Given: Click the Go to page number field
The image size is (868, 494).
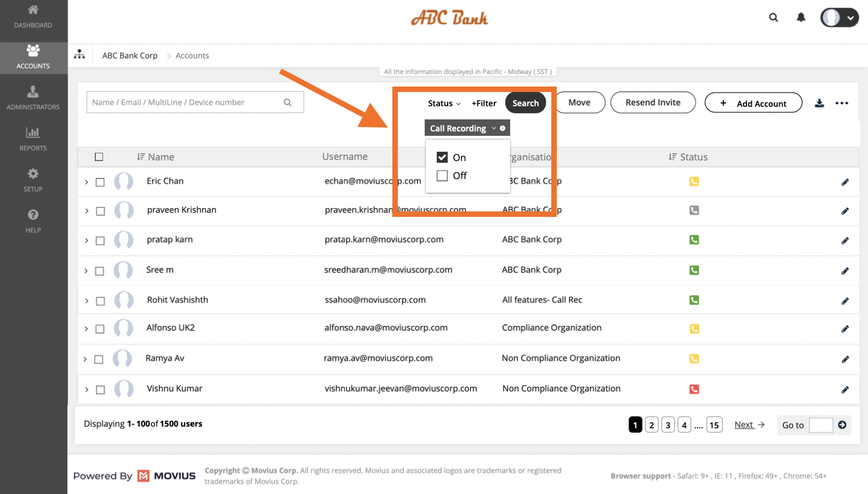Looking at the screenshot, I should (x=821, y=425).
